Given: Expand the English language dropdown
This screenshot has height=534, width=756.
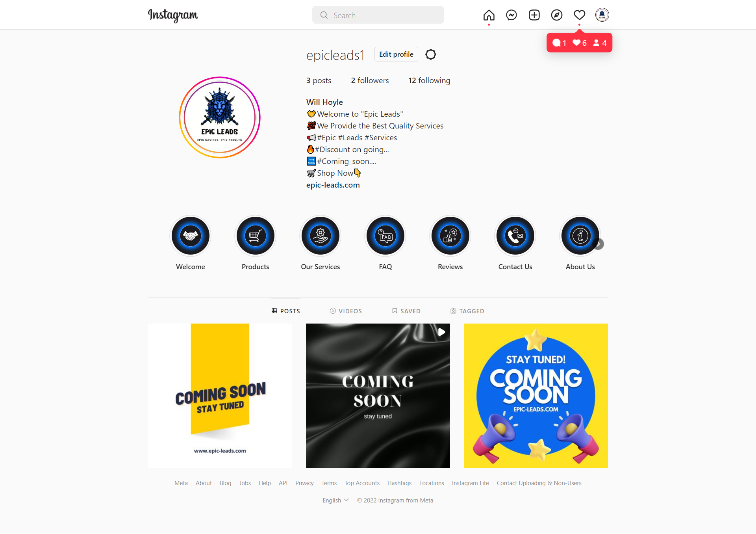Looking at the screenshot, I should coord(336,500).
